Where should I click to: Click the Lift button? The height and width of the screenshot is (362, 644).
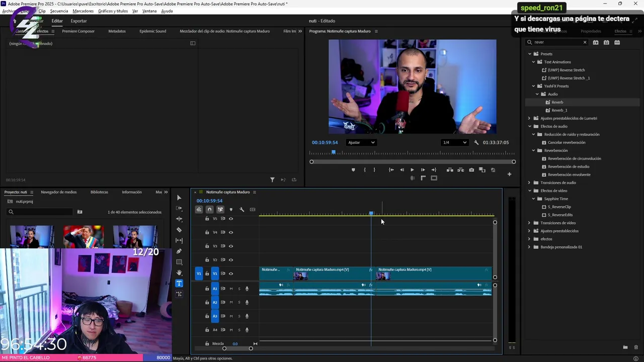450,170
